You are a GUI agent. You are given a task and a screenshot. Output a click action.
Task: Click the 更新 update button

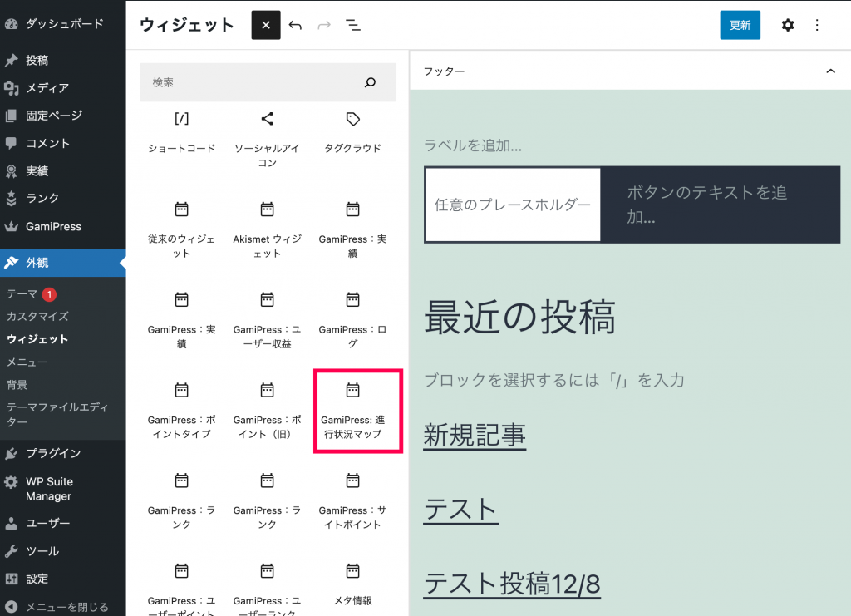740,25
